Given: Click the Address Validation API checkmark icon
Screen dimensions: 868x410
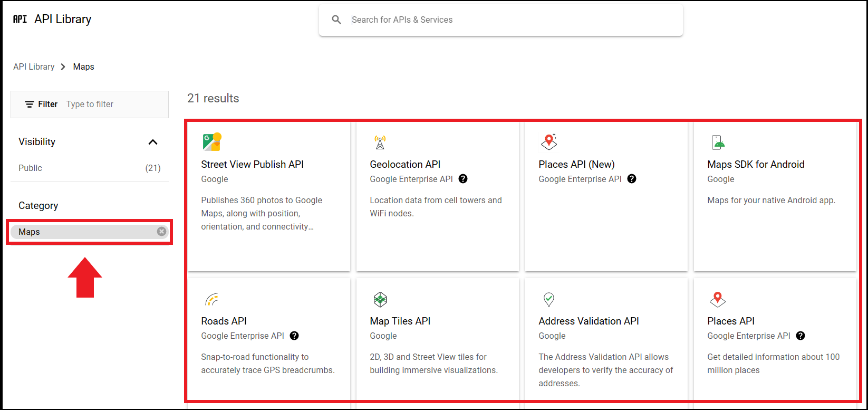Looking at the screenshot, I should (x=548, y=300).
